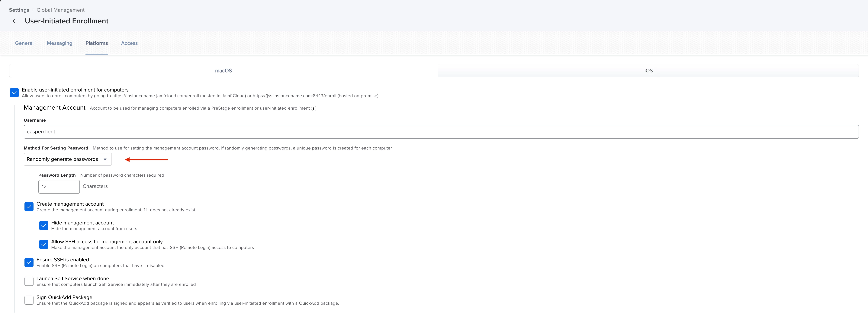
Task: Open Method For Setting Password dropdown
Action: 67,159
